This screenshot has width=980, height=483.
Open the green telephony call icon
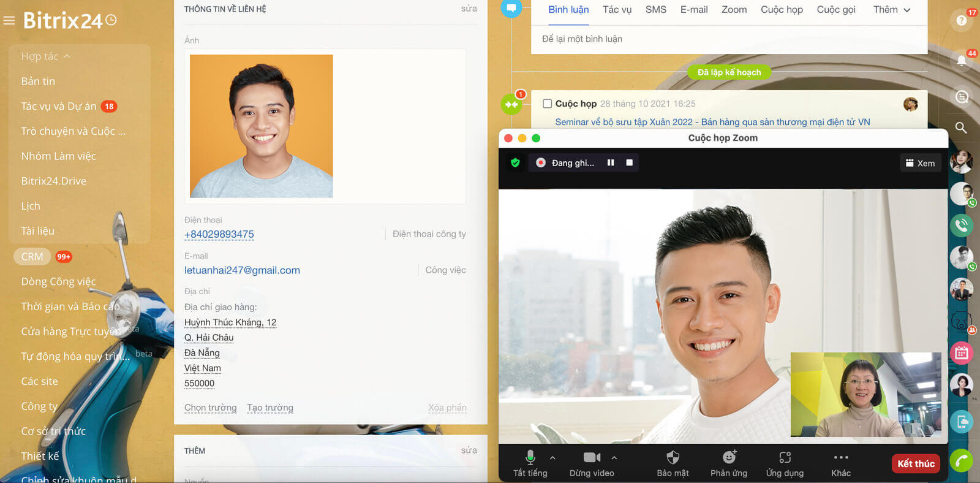click(962, 225)
